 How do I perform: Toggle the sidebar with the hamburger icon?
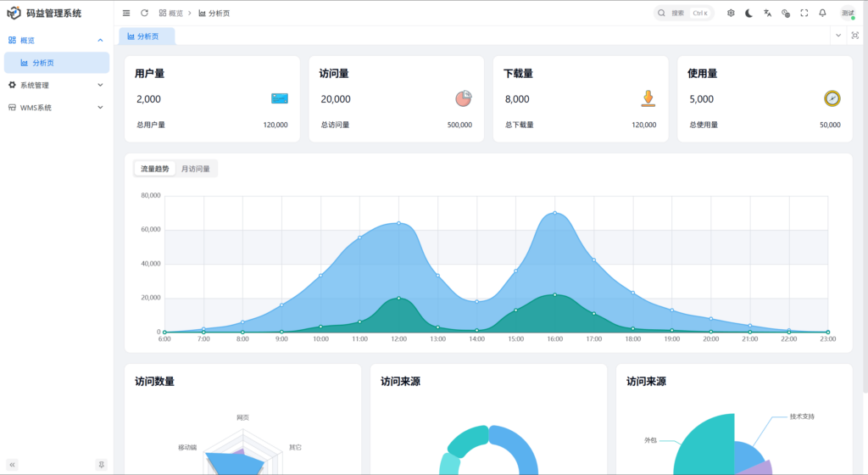(x=126, y=13)
